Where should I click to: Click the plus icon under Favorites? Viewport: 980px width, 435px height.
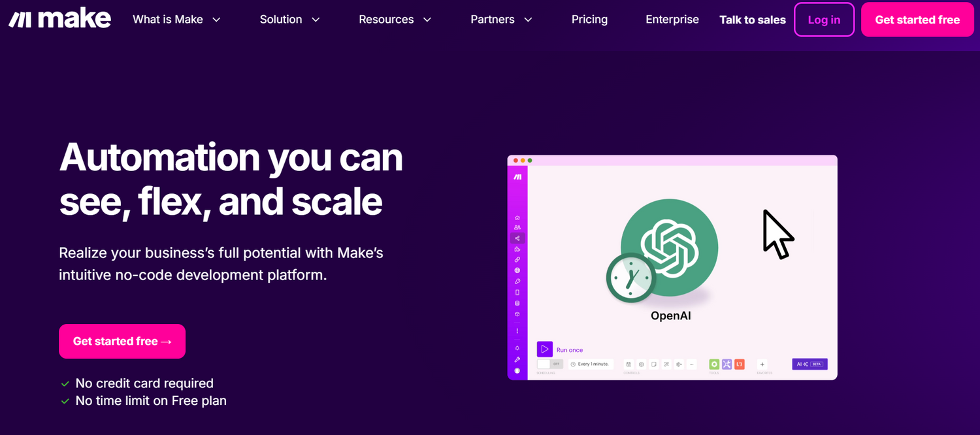tap(762, 364)
